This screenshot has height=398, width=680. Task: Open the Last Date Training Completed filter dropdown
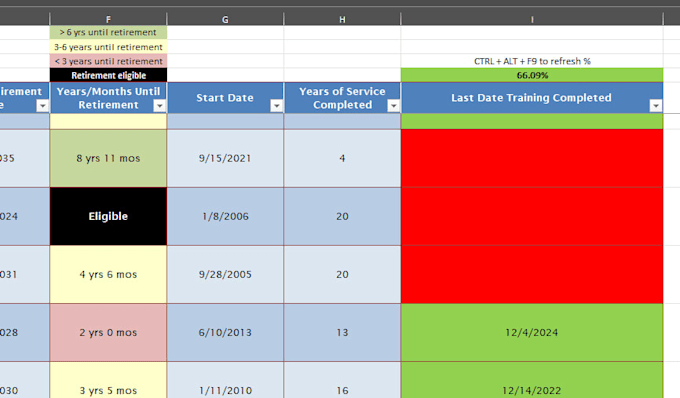[656, 106]
